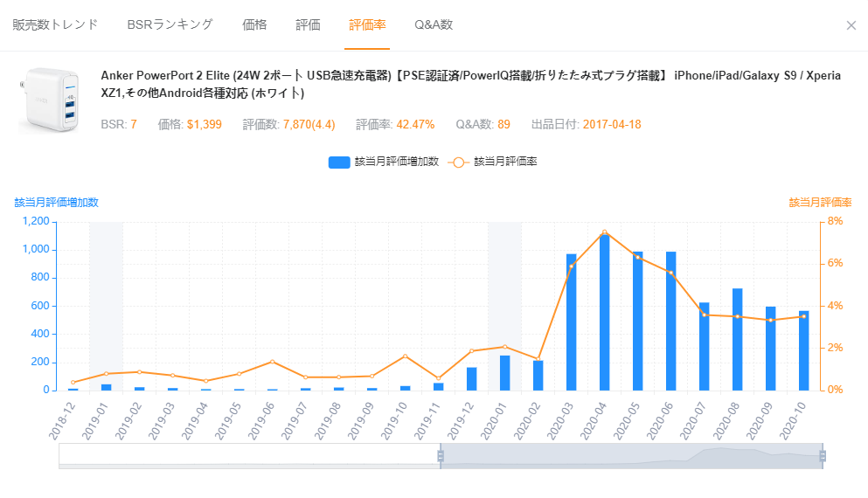The width and height of the screenshot is (868, 498).
Task: Click the Q&A数 value 89
Action: coord(503,124)
